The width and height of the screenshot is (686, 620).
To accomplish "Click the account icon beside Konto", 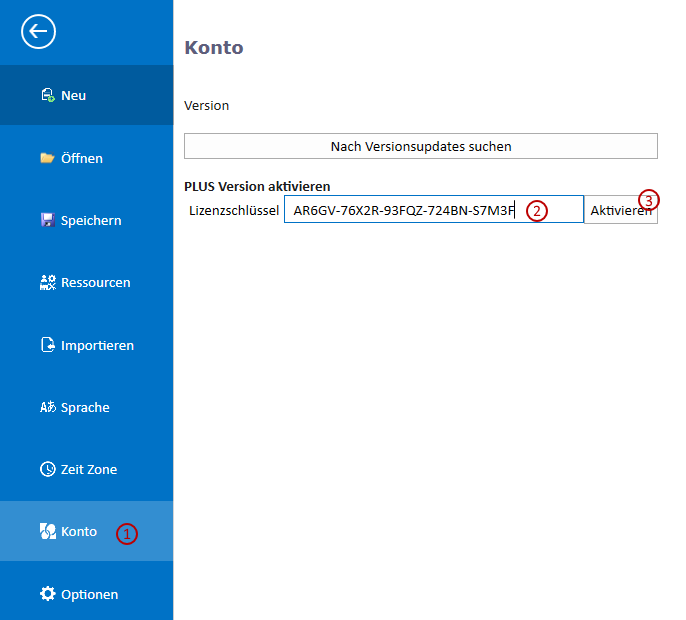I will pyautogui.click(x=47, y=531).
